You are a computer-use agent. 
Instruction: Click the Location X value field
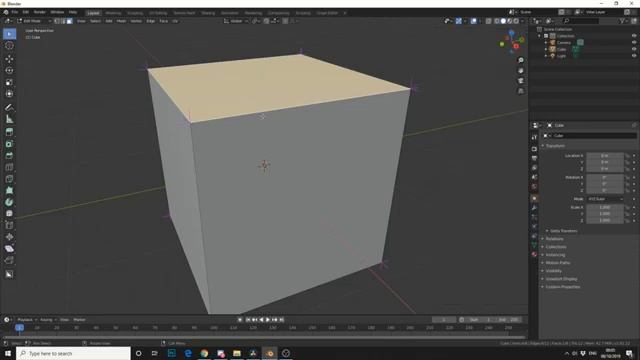[x=605, y=156]
